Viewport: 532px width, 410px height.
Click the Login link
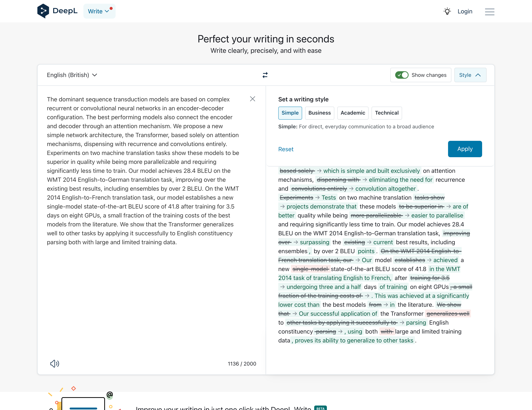coord(465,12)
